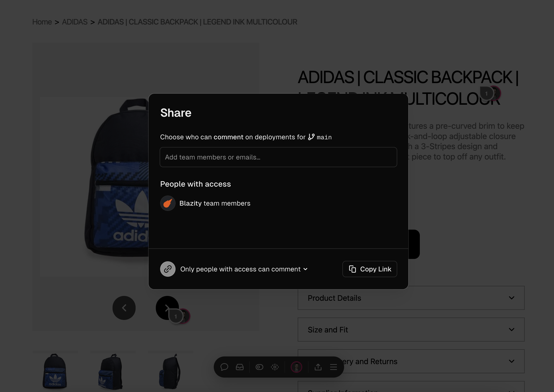Expand the Product Details section
The image size is (554, 392).
coord(411,298)
